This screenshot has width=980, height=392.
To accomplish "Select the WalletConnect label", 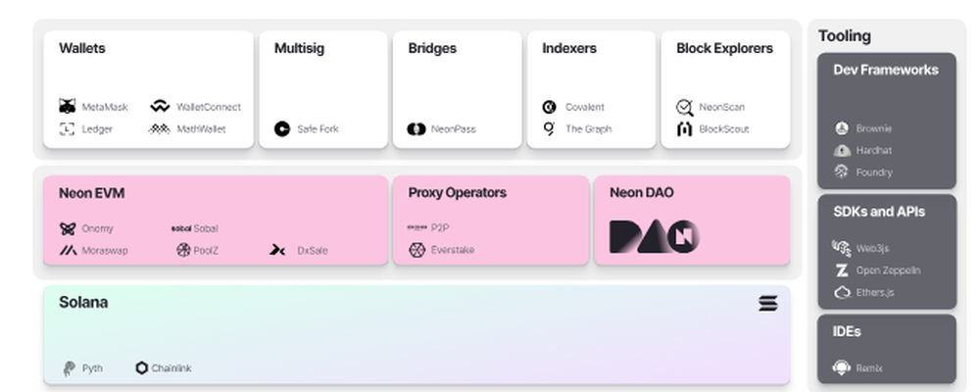I will [209, 107].
